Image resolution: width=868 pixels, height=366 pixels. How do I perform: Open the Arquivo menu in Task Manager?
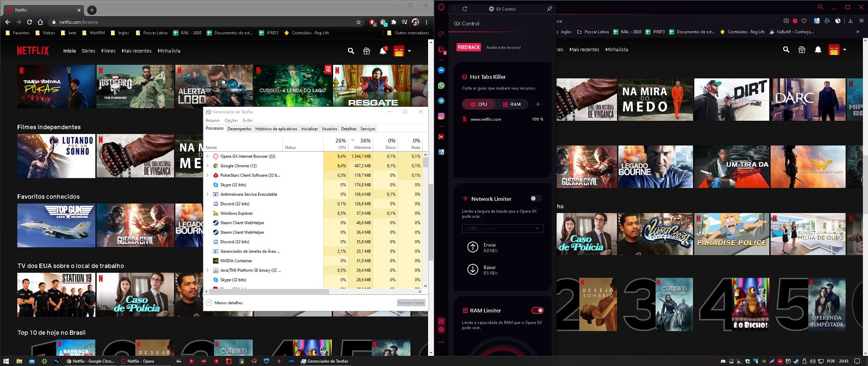[213, 120]
